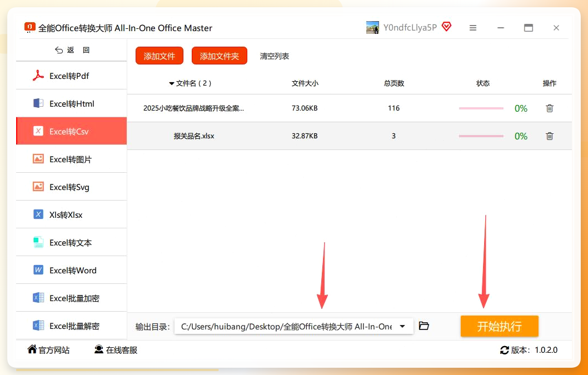Click the progress bar of 报关品名.xlsx row
Image resolution: width=588 pixels, height=375 pixels.
tap(481, 136)
